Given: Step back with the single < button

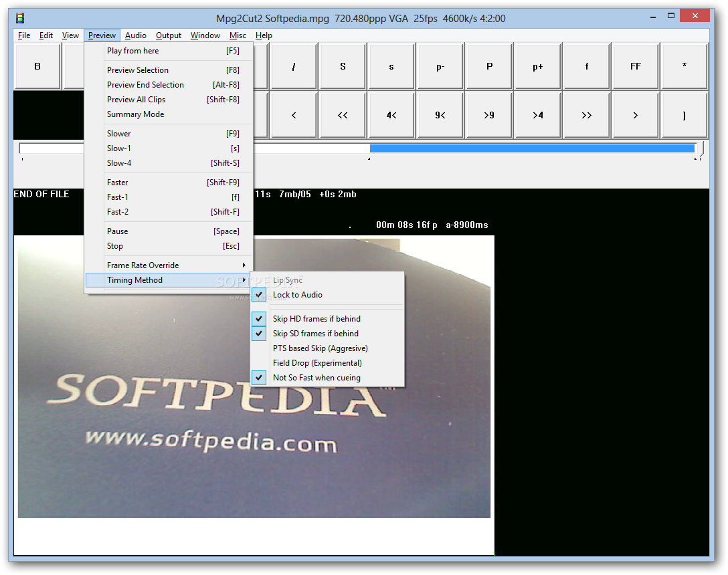Looking at the screenshot, I should coord(294,115).
